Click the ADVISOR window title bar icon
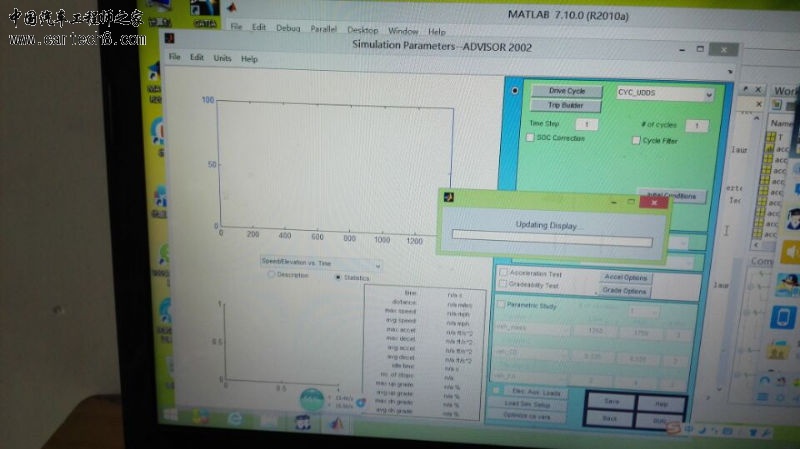The image size is (800, 449). pyautogui.click(x=169, y=37)
